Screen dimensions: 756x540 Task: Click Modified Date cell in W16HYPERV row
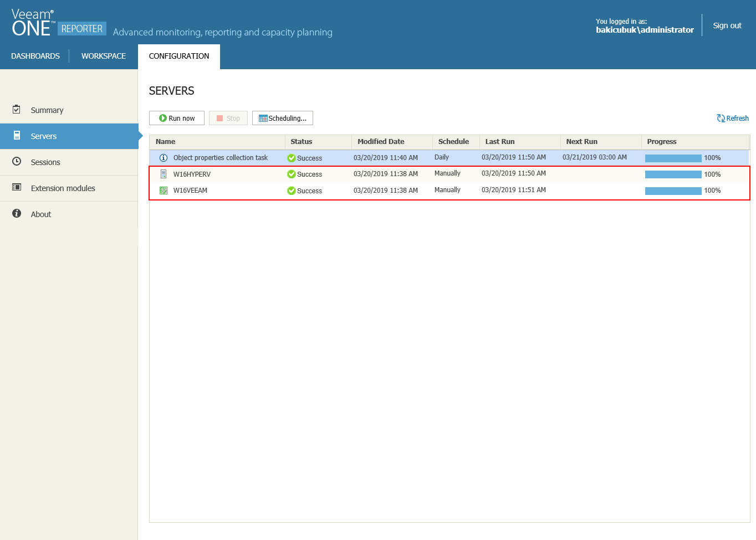point(386,174)
